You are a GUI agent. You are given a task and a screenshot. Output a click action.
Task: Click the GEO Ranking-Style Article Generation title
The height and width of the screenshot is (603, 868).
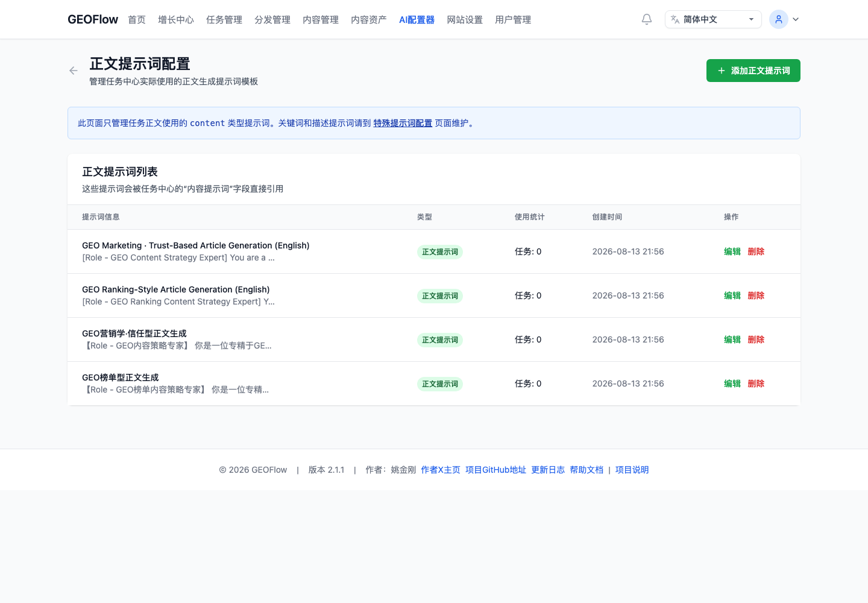(176, 289)
